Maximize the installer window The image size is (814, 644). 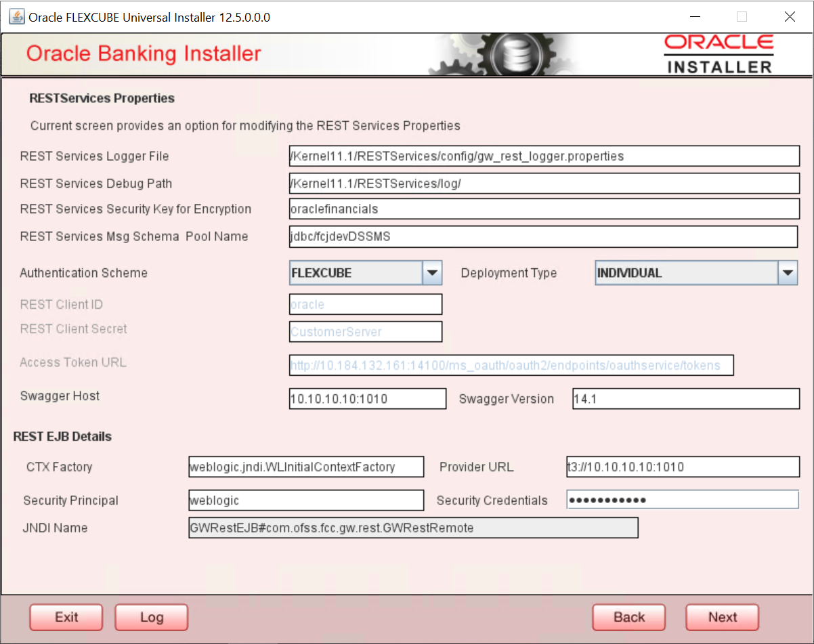point(742,17)
